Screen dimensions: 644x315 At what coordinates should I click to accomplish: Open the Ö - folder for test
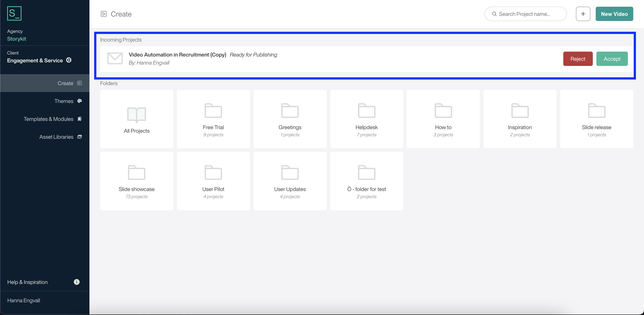tap(366, 181)
